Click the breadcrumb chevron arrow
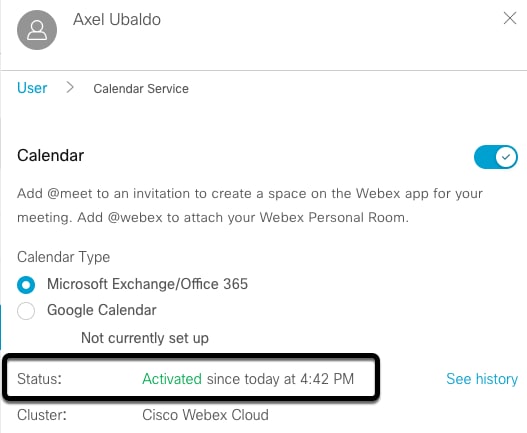Image resolution: width=527 pixels, height=433 pixels. [x=70, y=87]
